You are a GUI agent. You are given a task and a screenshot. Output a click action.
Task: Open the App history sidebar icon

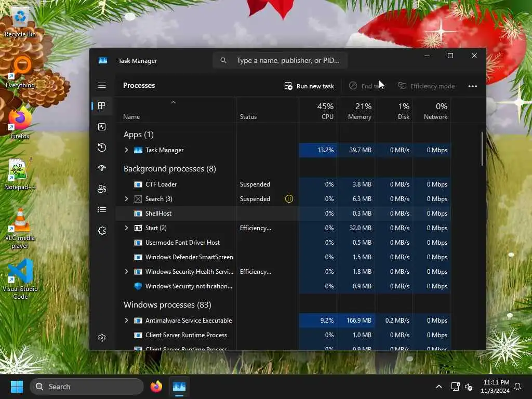(x=102, y=147)
